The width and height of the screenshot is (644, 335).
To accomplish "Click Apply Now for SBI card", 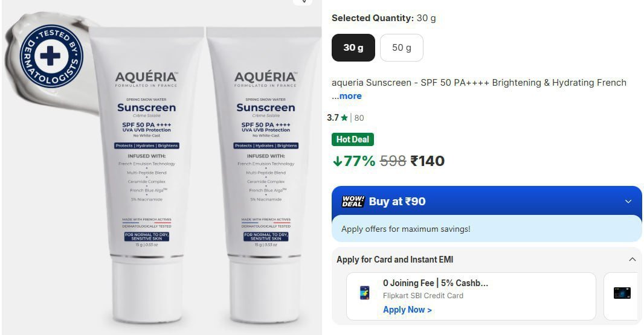I will [407, 310].
